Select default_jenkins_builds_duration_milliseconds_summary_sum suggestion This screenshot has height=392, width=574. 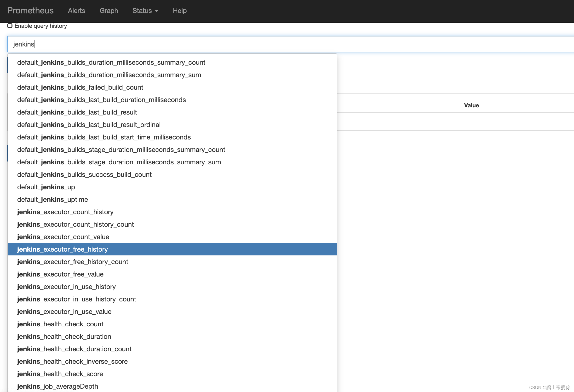point(172,75)
